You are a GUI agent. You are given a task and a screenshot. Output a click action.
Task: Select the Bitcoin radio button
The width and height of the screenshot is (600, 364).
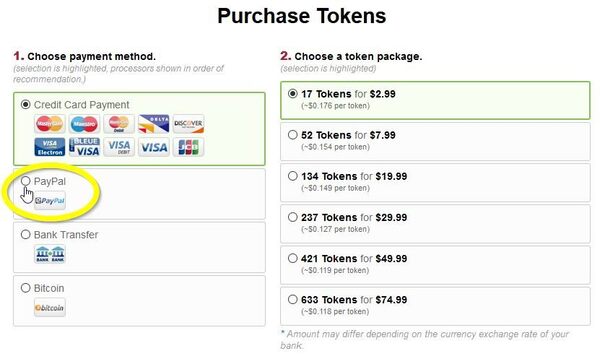coord(25,288)
